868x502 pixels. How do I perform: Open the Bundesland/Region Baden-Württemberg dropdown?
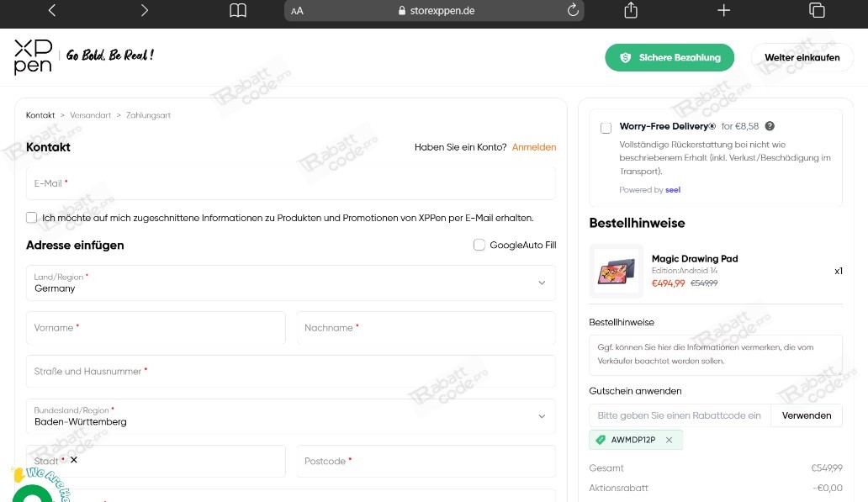[x=291, y=416]
